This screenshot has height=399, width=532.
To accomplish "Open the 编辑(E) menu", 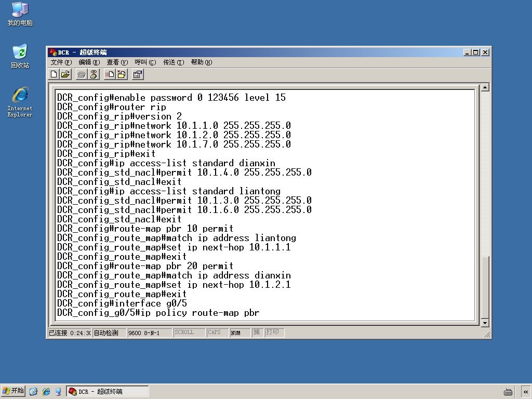I will pos(89,62).
